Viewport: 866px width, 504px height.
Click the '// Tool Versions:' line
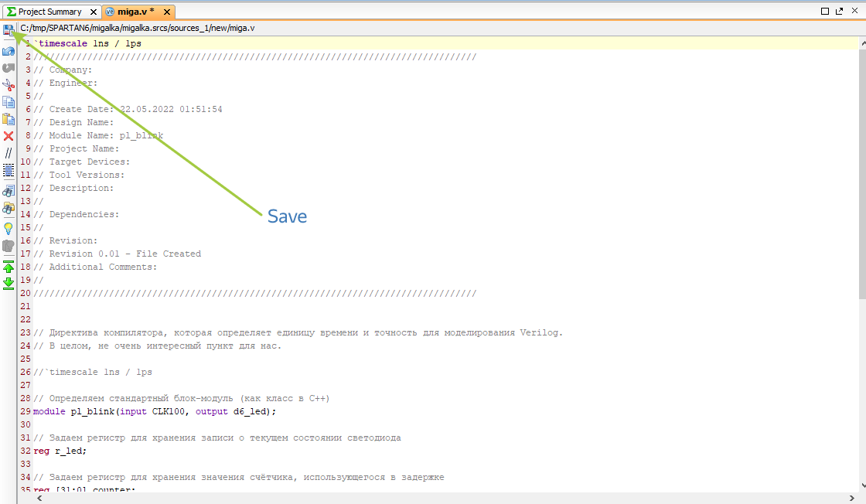click(x=79, y=175)
